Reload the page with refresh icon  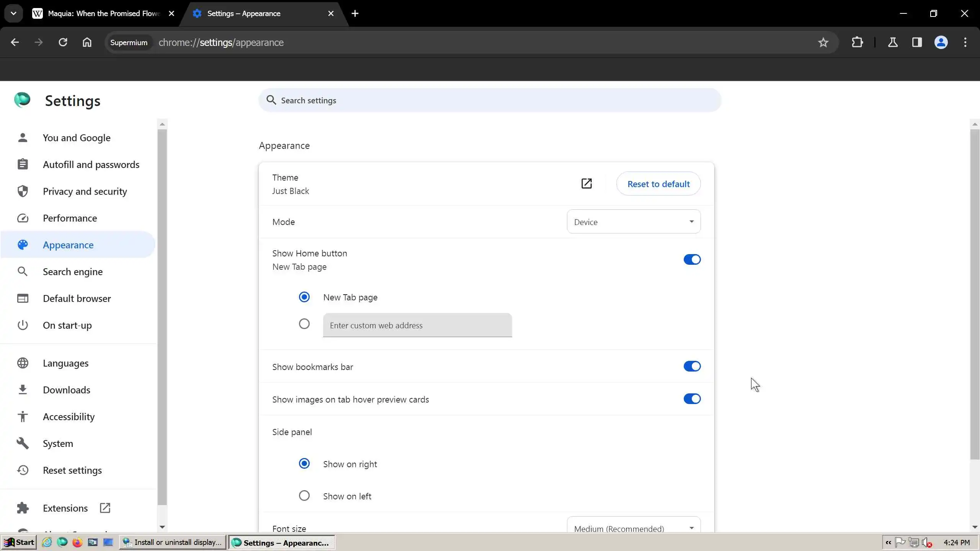(x=63, y=42)
